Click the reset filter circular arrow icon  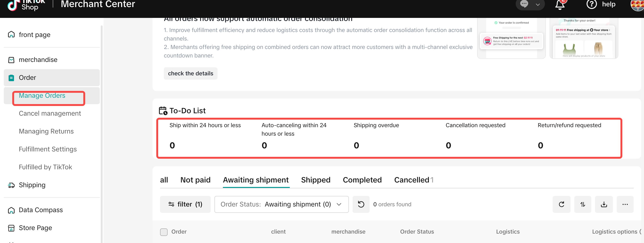tap(361, 204)
